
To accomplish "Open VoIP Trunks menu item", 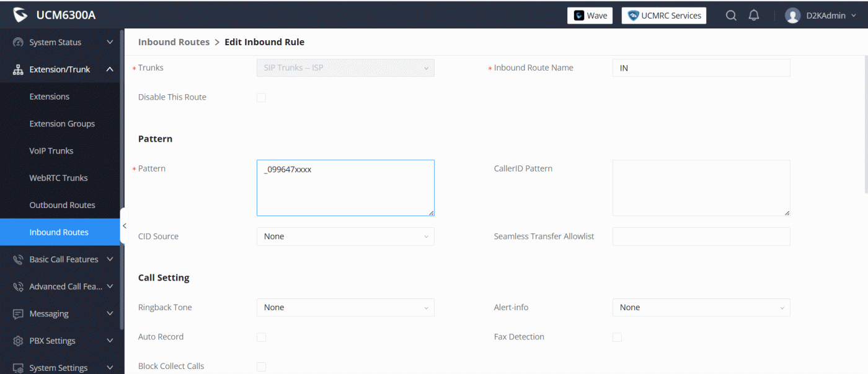I will pyautogui.click(x=51, y=150).
